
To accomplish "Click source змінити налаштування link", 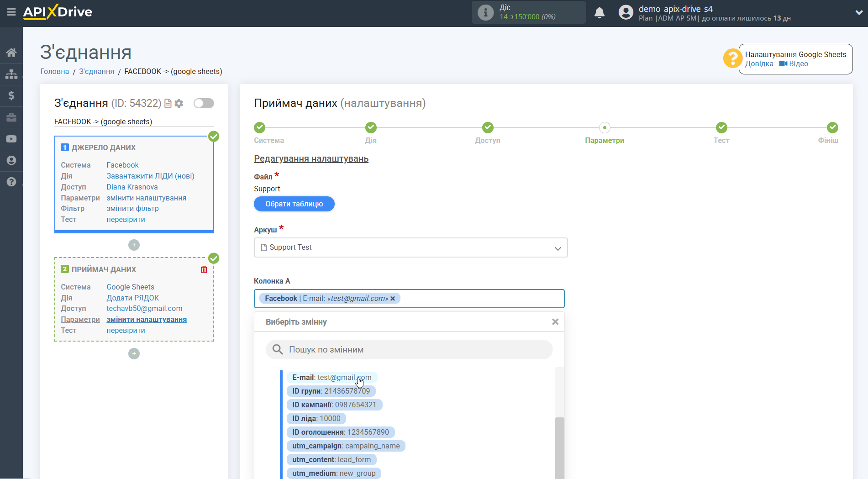I will (146, 198).
